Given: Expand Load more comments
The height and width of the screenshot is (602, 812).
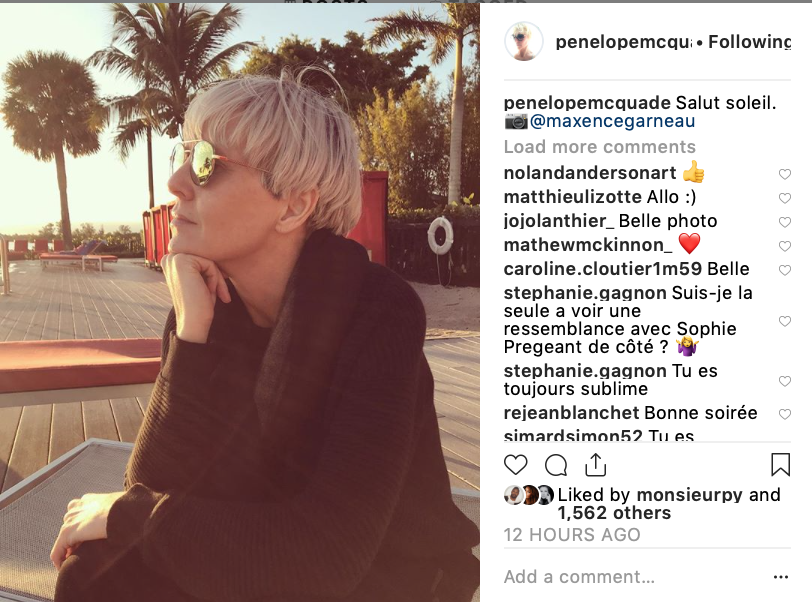Looking at the screenshot, I should pyautogui.click(x=599, y=147).
